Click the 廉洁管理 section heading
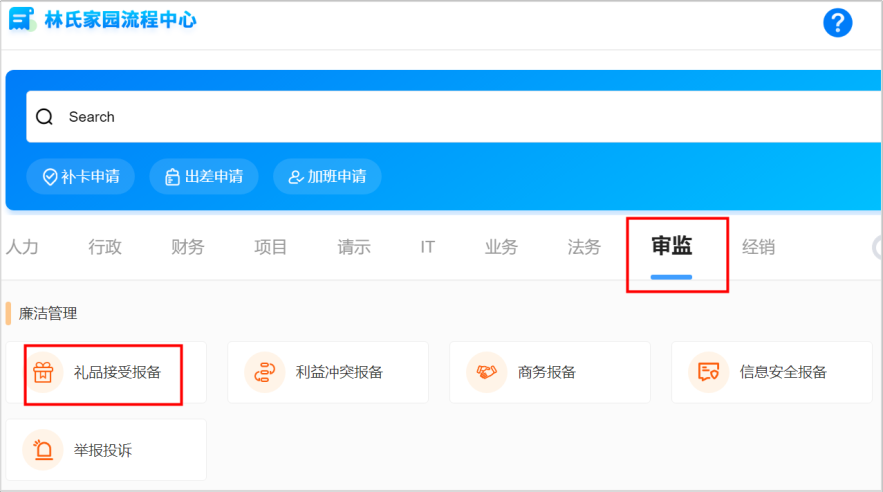883x492 pixels. coord(48,314)
